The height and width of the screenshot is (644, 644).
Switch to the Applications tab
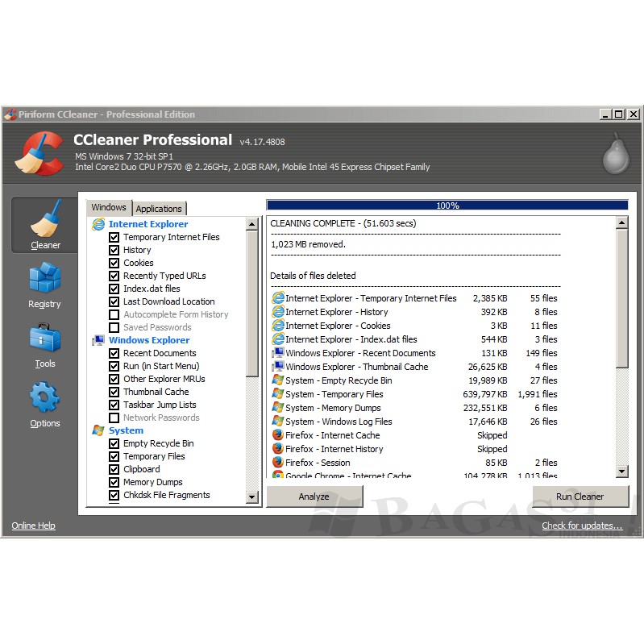pos(159,209)
